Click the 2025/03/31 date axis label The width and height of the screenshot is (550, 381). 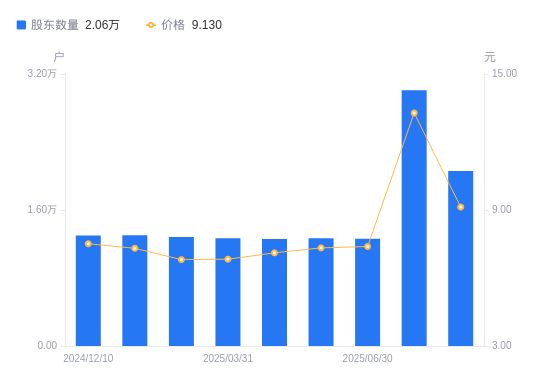coord(228,358)
